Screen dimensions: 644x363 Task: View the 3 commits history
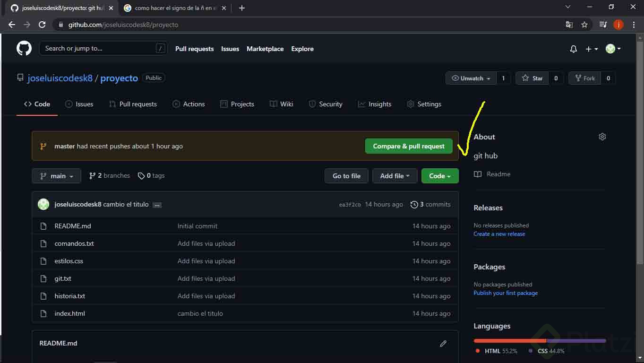pos(430,204)
